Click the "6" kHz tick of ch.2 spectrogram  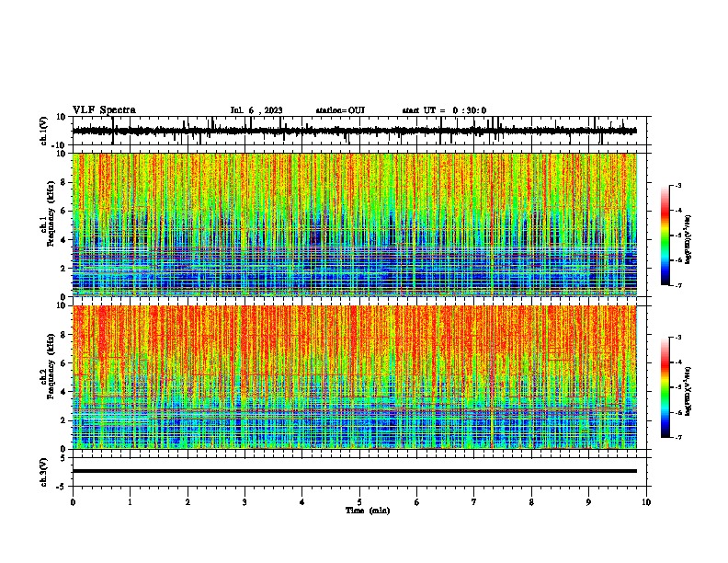point(64,363)
